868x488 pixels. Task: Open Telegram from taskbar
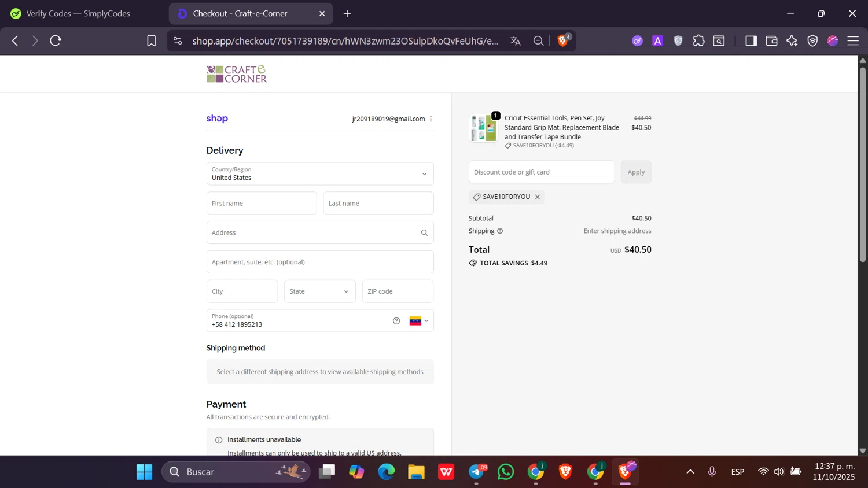tap(476, 472)
